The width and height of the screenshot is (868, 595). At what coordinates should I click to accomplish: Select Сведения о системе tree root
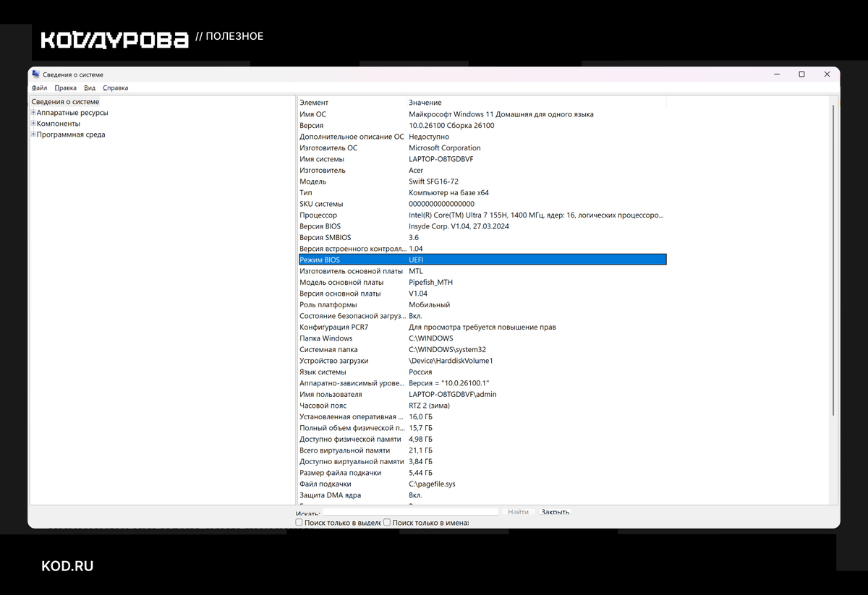(65, 102)
